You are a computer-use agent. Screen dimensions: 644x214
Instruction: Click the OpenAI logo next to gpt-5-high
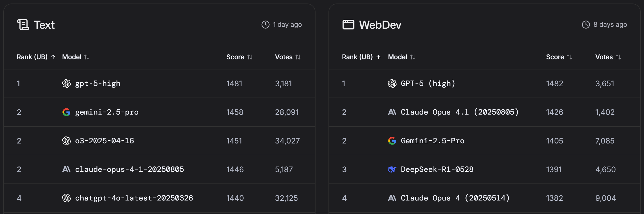pos(66,83)
